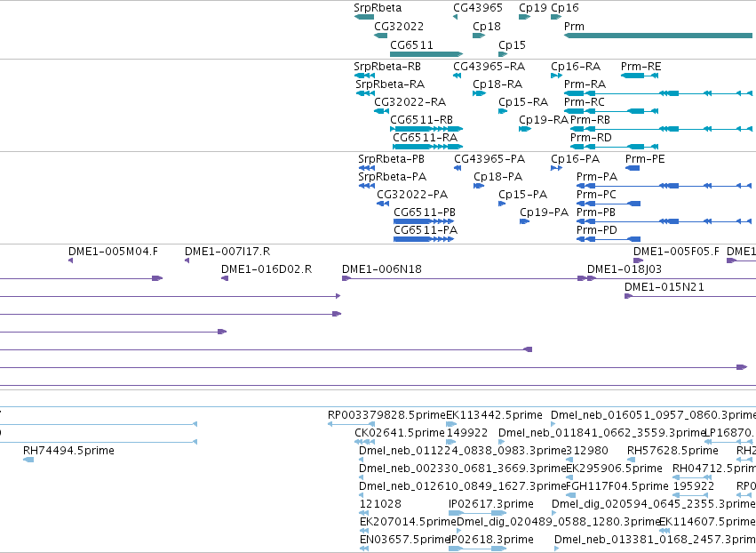Select the RH04712.5prime EST label
756x553 pixels.
click(x=714, y=469)
